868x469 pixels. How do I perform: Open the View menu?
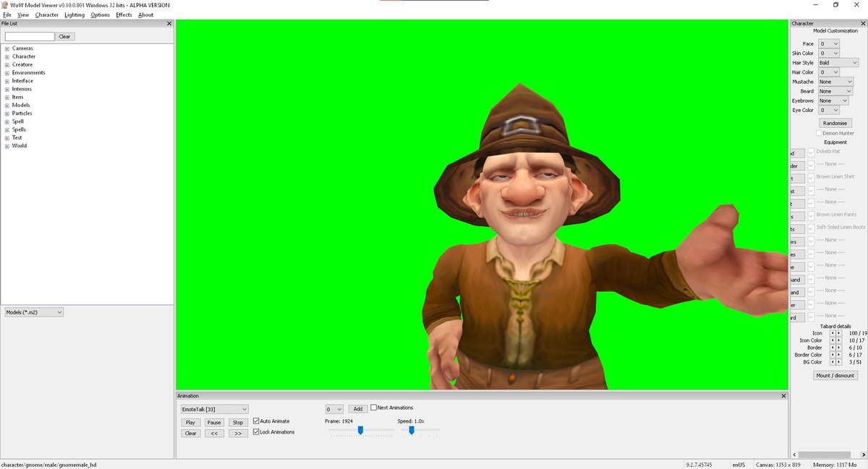(x=23, y=14)
